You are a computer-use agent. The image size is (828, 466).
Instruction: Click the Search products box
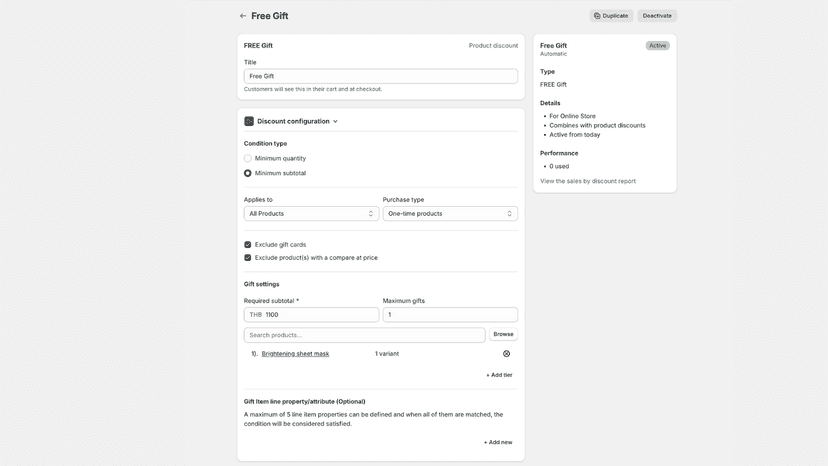click(364, 335)
